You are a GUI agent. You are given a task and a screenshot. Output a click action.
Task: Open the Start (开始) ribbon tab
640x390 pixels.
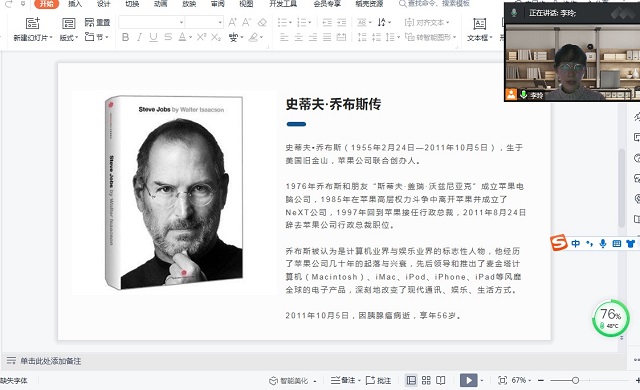tap(47, 4)
